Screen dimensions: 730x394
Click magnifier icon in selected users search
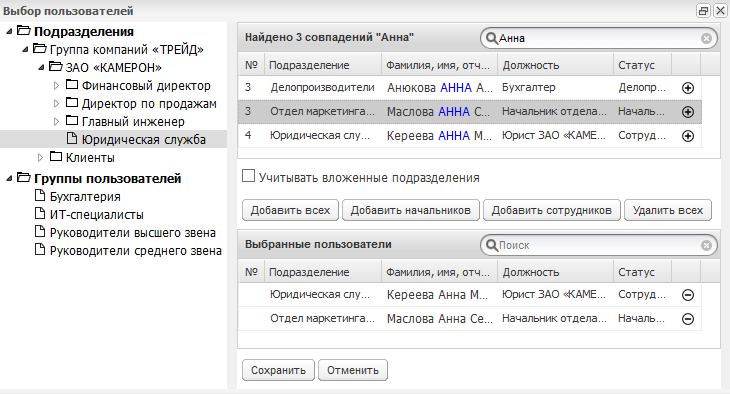pos(491,245)
